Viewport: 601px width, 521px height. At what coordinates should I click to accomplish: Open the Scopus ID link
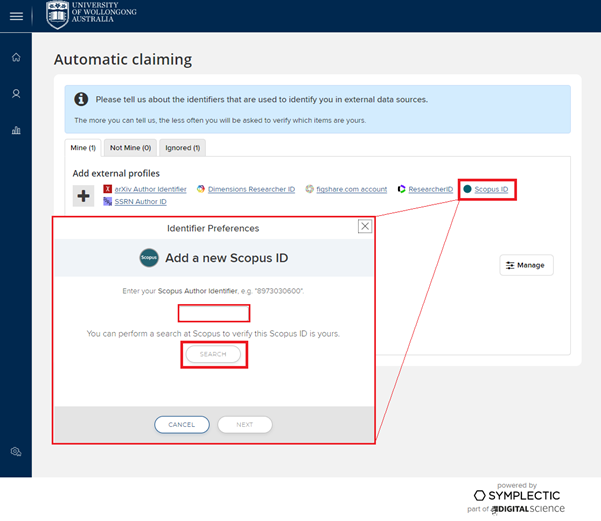(x=491, y=189)
